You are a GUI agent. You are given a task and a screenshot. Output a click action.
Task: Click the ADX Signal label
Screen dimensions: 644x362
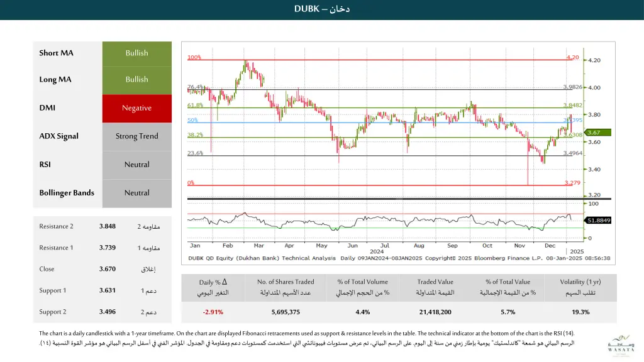[x=58, y=136]
